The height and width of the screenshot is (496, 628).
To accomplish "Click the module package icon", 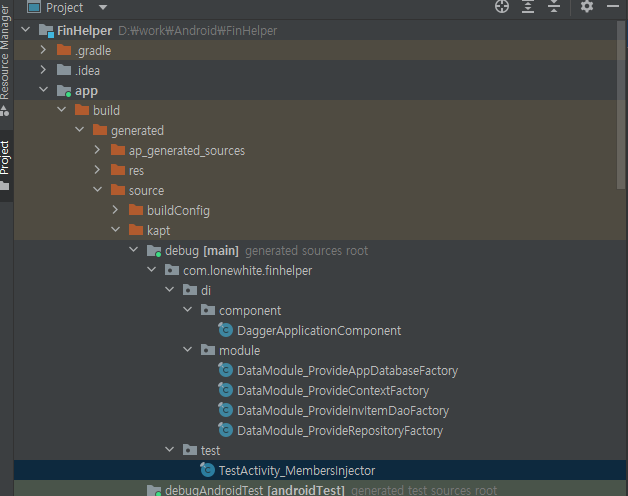I will [x=208, y=350].
